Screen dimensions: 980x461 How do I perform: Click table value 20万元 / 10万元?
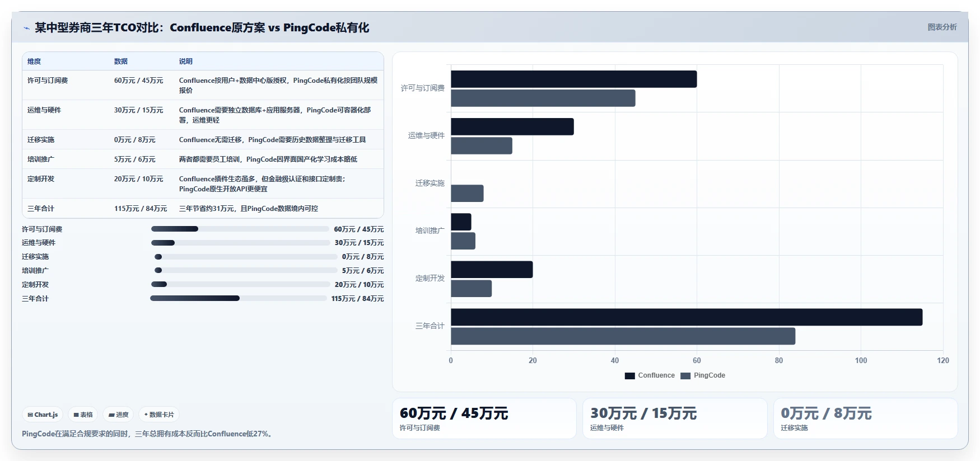[x=139, y=179]
